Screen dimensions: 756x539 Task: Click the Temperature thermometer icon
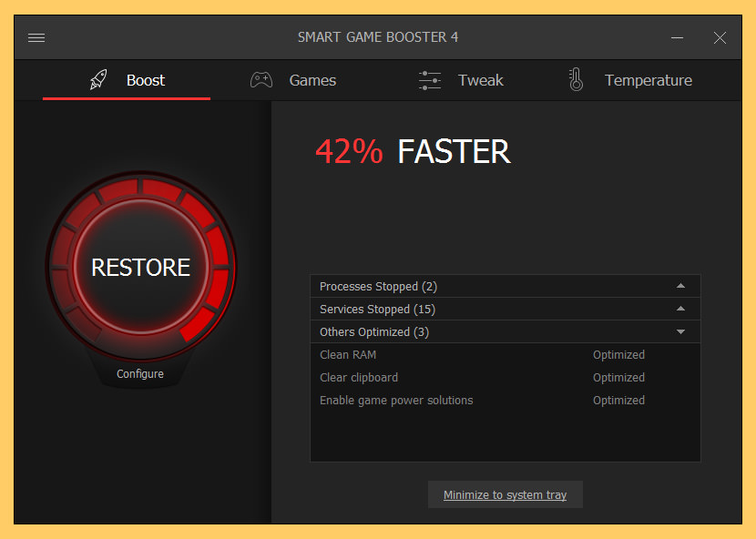click(576, 79)
